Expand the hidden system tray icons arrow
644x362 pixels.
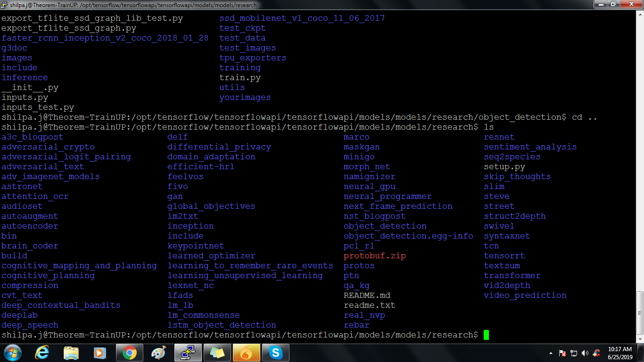(551, 353)
